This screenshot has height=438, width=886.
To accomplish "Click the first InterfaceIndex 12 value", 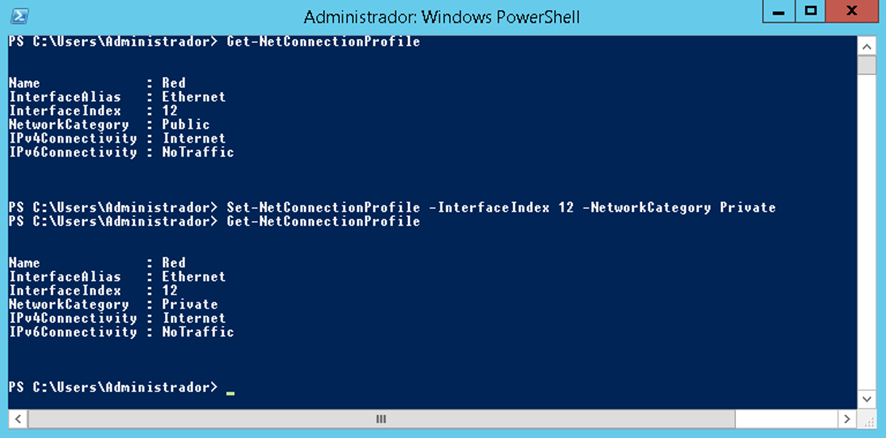I will 170,111.
